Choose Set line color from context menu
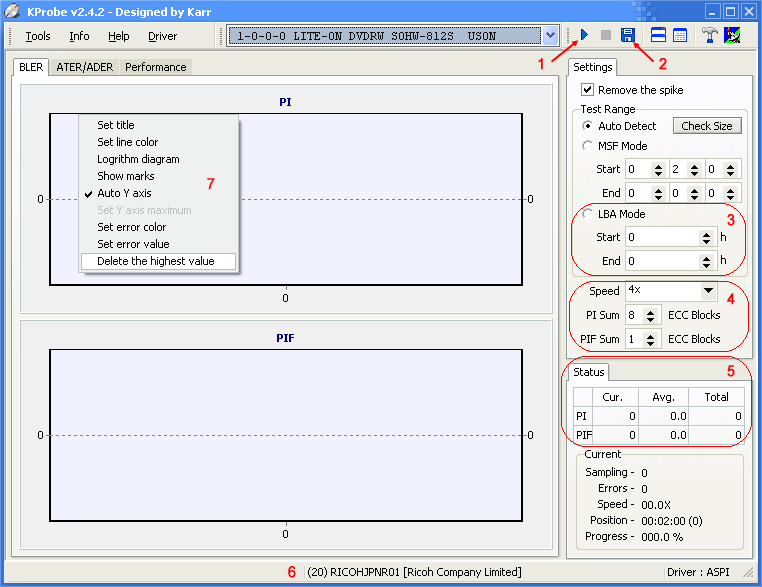The height and width of the screenshot is (587, 762). point(127,142)
